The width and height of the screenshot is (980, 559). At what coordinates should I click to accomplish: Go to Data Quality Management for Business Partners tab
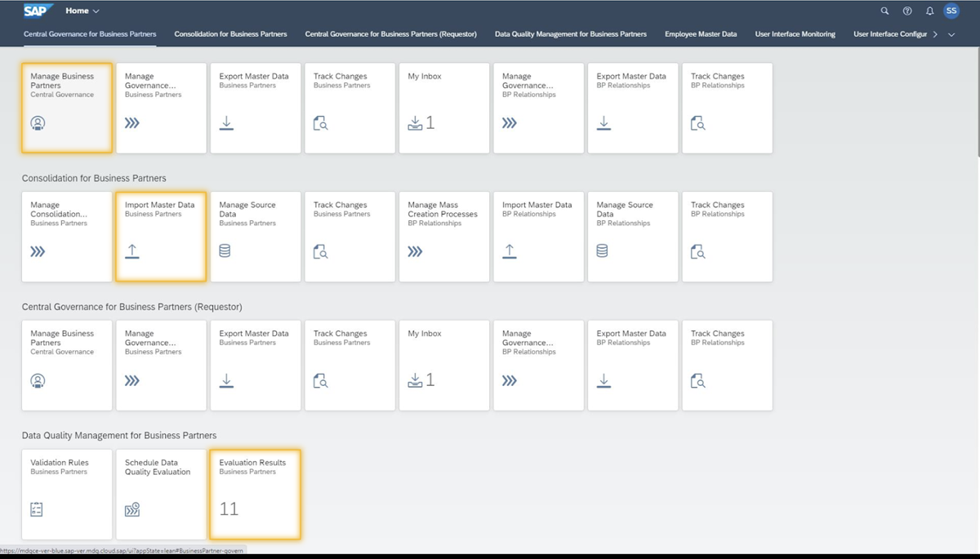point(571,34)
